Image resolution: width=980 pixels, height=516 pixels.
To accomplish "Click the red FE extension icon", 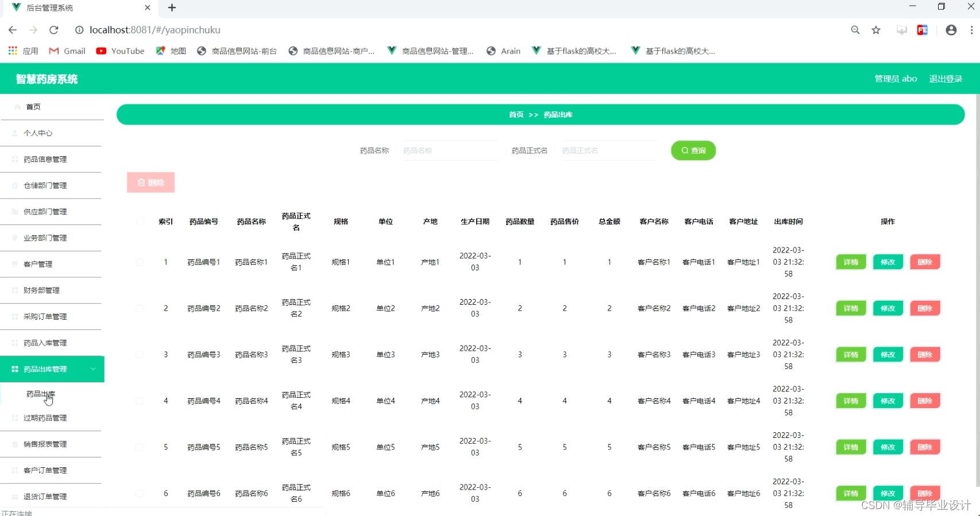I will 923,30.
